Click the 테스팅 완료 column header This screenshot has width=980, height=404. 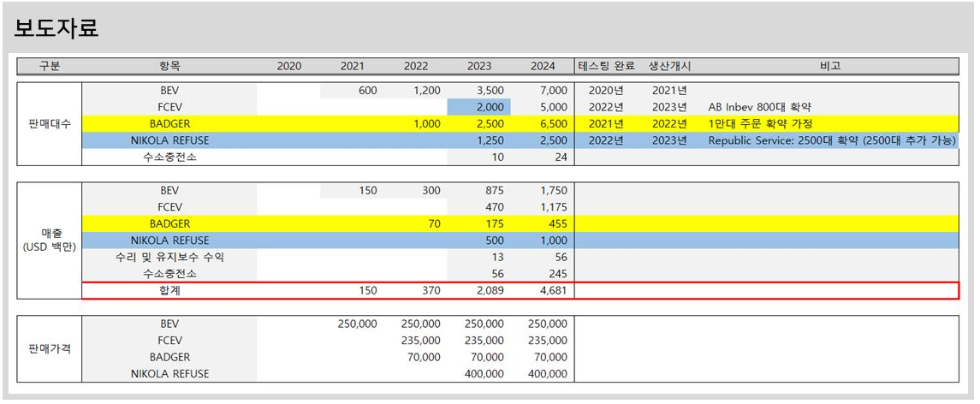point(608,66)
